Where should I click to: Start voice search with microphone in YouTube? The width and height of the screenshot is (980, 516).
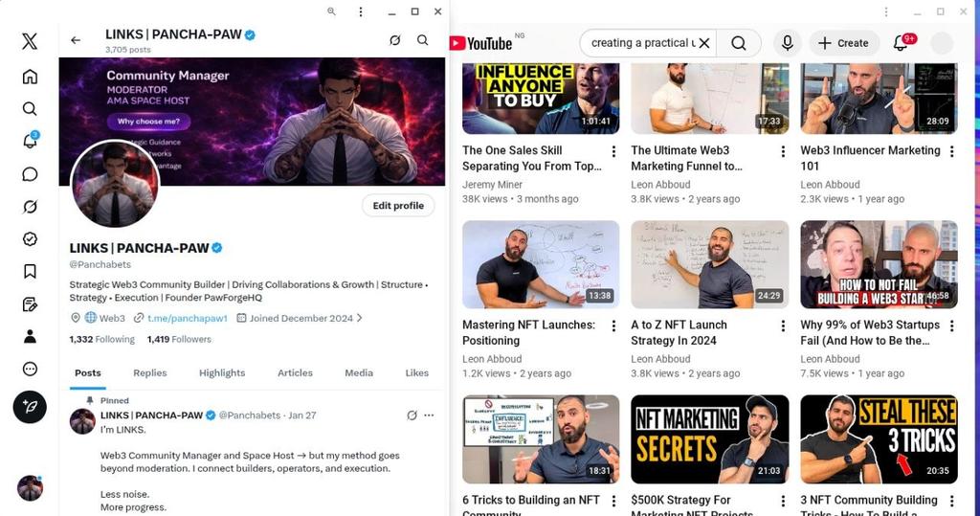pyautogui.click(x=788, y=43)
